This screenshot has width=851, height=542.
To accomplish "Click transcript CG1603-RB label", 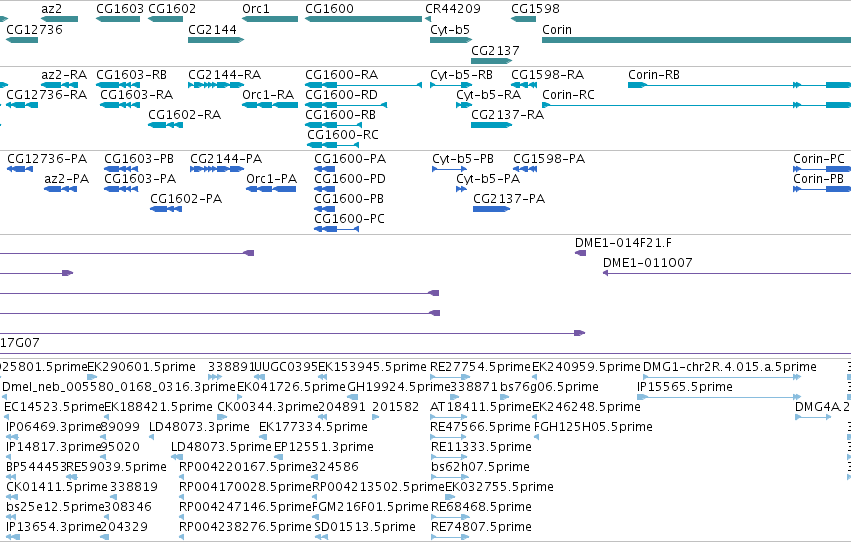I will (131, 75).
